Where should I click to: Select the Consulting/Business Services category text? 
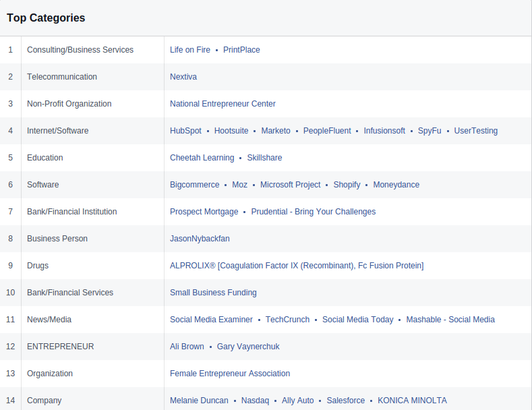click(80, 50)
